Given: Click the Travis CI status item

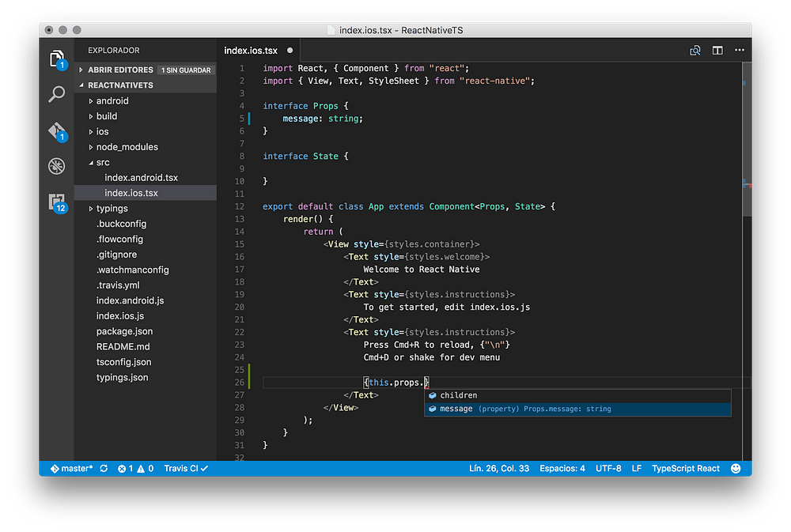Looking at the screenshot, I should pos(186,469).
